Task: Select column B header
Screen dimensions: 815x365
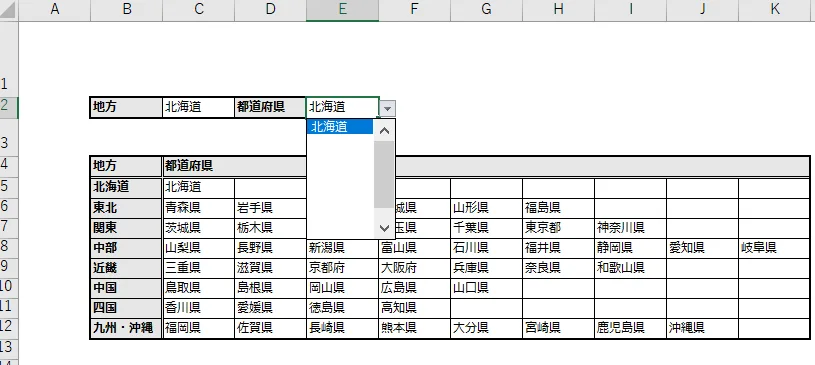Action: [x=126, y=10]
